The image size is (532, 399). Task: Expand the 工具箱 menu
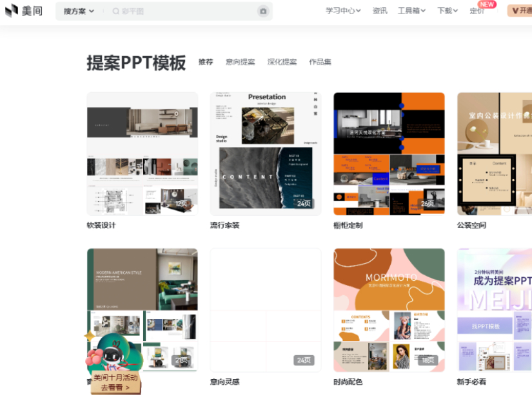click(411, 11)
